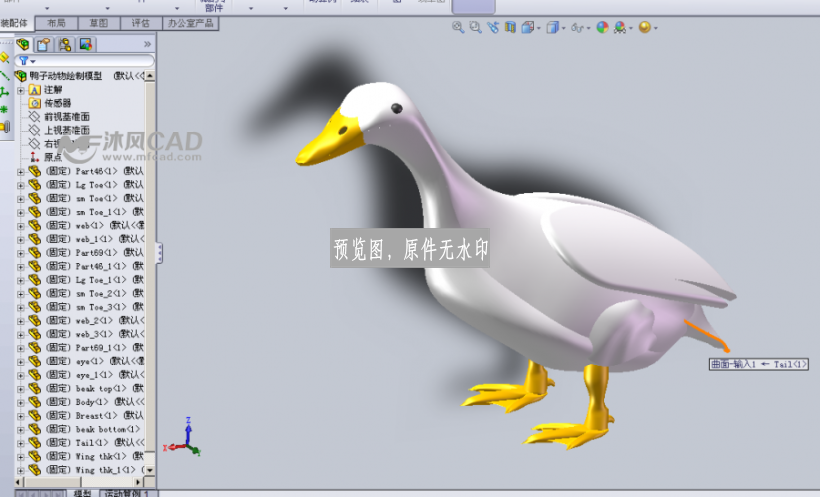Click the web_2<1> component icon
820x497 pixels.
[35, 320]
